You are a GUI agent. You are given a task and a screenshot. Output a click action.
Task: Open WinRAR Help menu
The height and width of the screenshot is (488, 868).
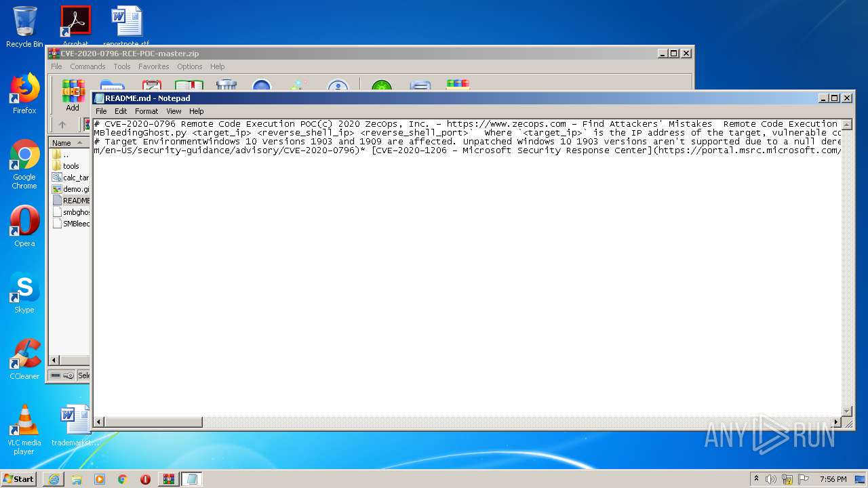pos(218,66)
